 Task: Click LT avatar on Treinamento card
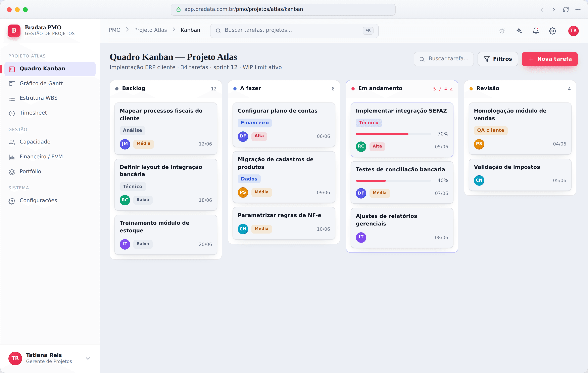[x=125, y=244]
